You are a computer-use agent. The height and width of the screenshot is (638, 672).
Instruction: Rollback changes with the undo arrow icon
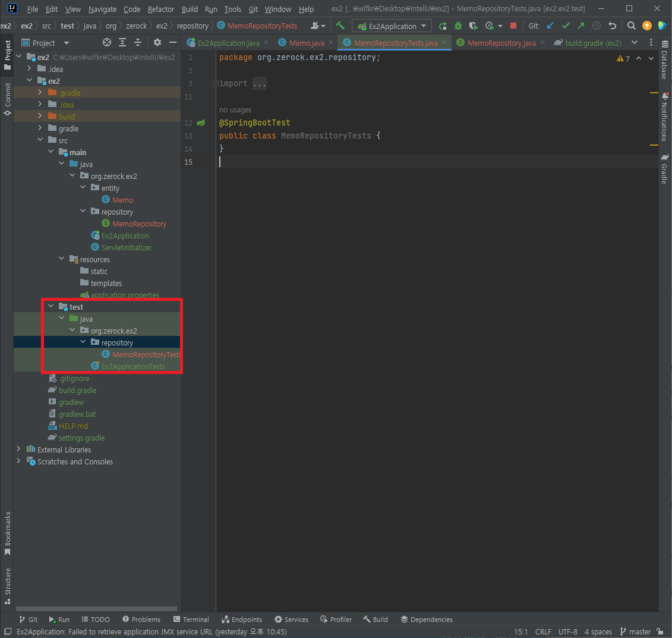(612, 26)
